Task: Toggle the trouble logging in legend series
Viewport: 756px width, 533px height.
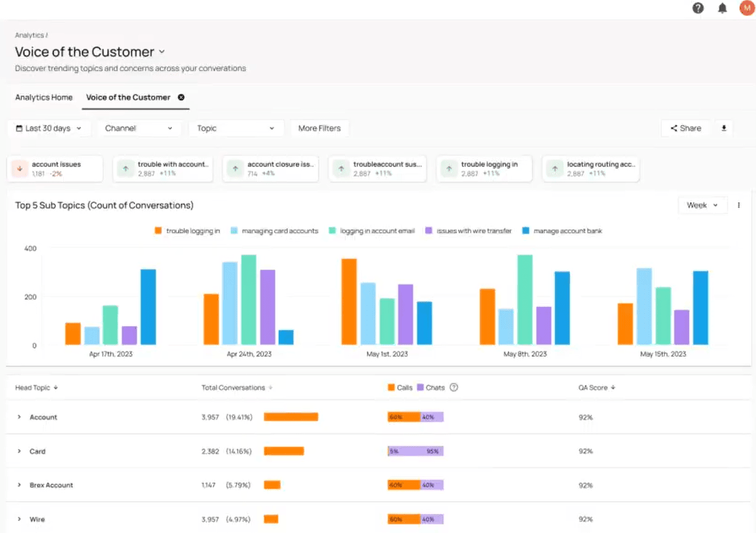Action: pos(187,231)
